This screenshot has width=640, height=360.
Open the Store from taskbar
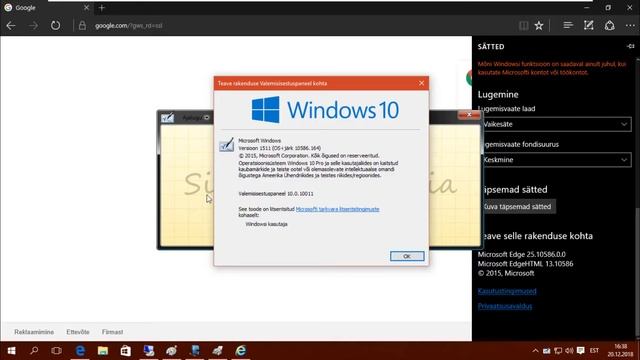(x=126, y=351)
